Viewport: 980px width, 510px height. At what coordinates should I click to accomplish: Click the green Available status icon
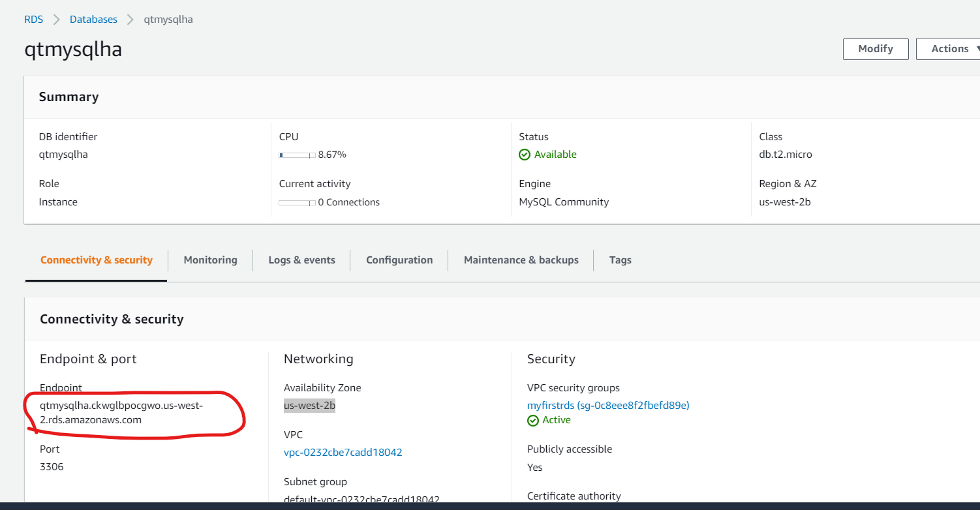(x=525, y=154)
